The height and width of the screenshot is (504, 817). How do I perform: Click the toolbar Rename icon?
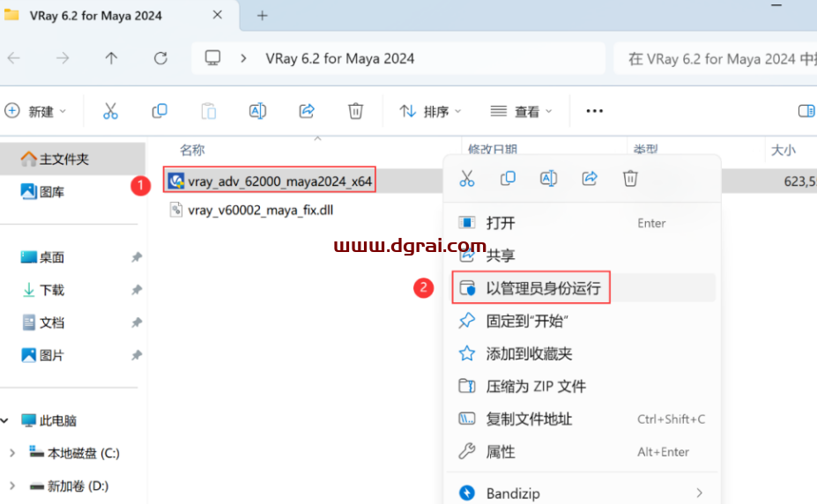(x=257, y=111)
